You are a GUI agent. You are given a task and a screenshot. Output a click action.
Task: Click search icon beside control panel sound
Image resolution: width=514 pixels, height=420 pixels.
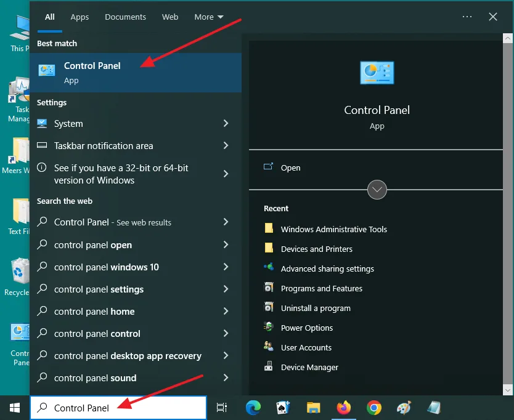(42, 378)
